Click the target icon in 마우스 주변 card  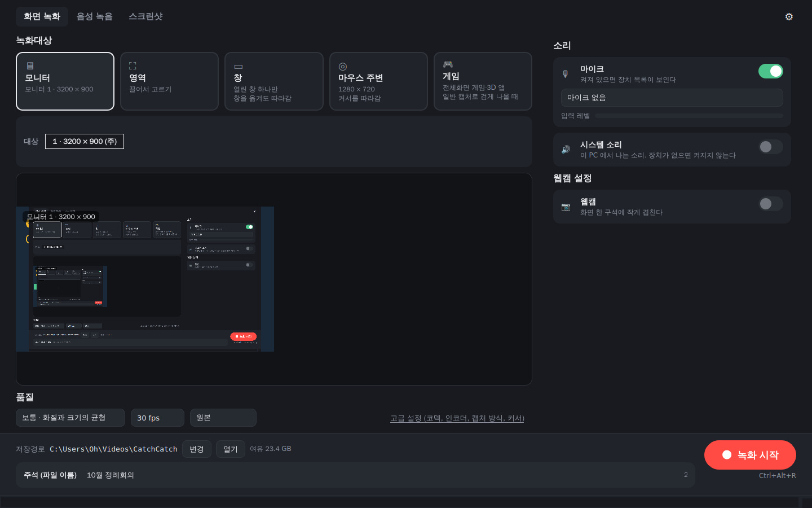[342, 67]
